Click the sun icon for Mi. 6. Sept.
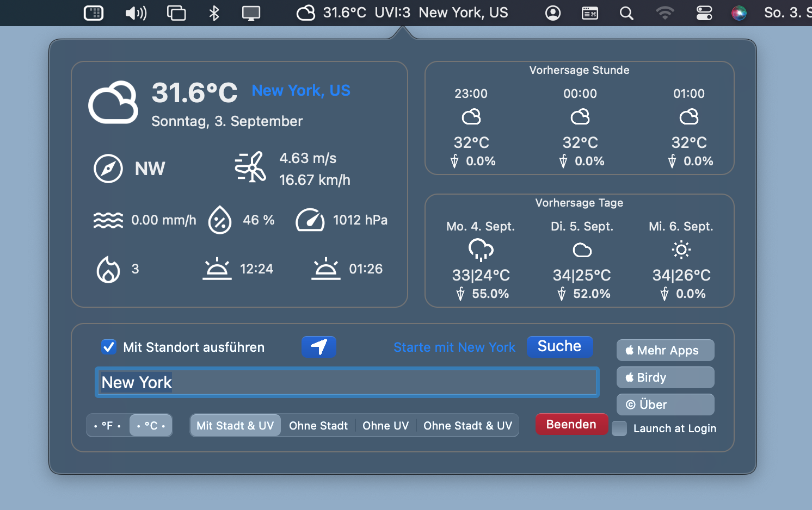Screen dimensions: 812x510 pyautogui.click(x=681, y=250)
